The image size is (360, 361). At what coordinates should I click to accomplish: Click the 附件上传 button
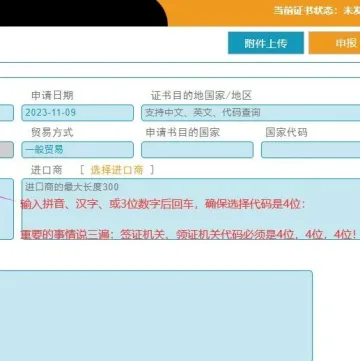click(266, 43)
